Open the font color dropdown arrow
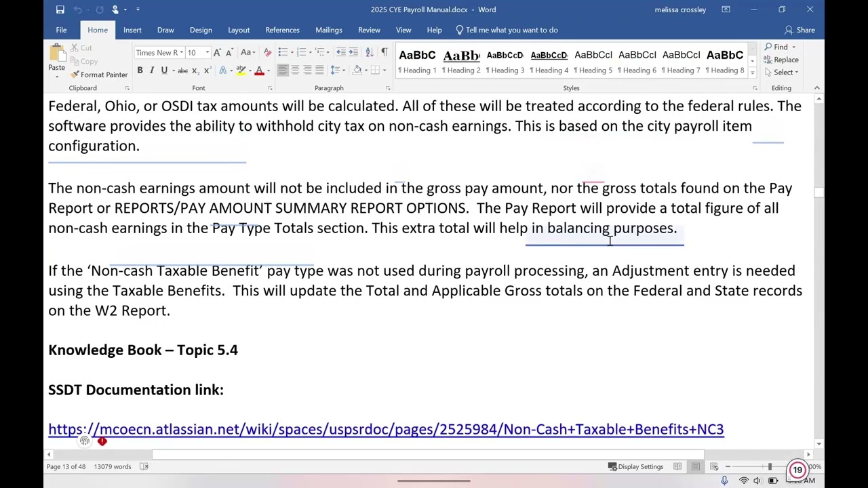868x488 pixels. (268, 70)
